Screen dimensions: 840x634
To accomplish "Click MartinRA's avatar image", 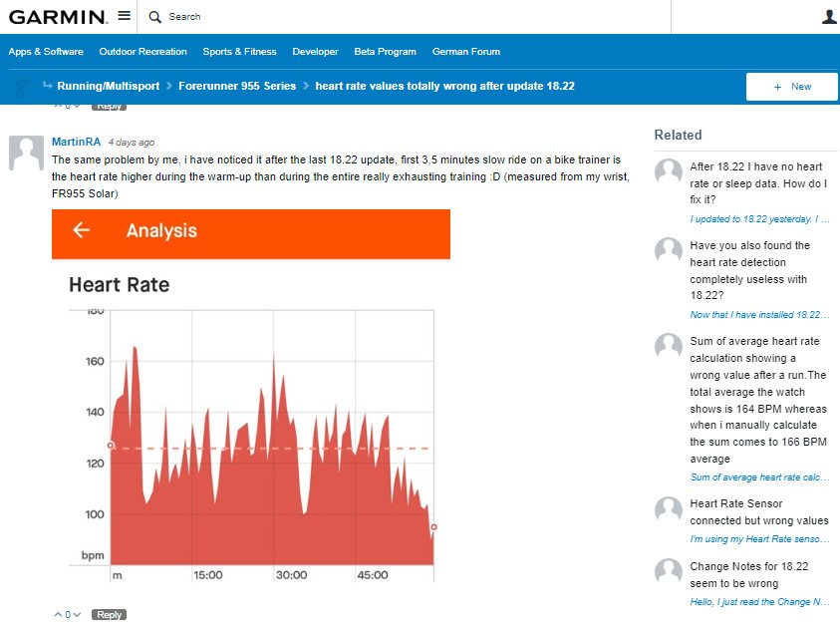I will (x=26, y=153).
